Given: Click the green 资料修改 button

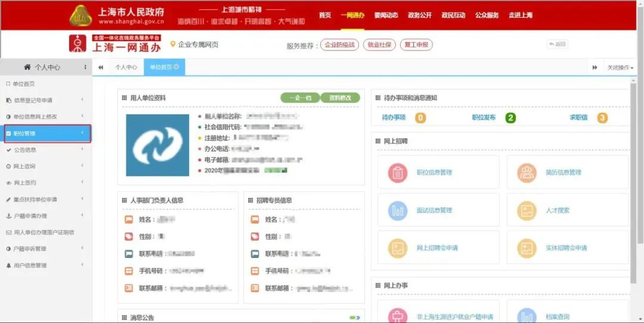Looking at the screenshot, I should pyautogui.click(x=340, y=98).
